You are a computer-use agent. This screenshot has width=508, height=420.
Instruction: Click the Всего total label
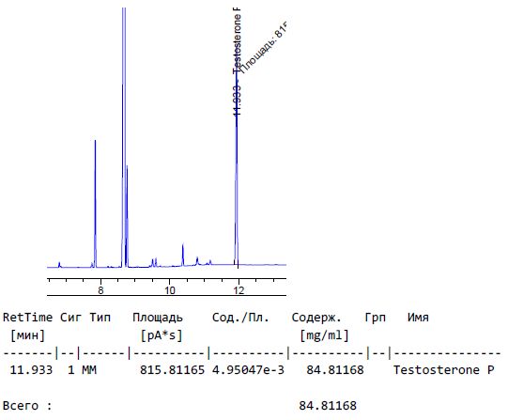[x=27, y=406]
